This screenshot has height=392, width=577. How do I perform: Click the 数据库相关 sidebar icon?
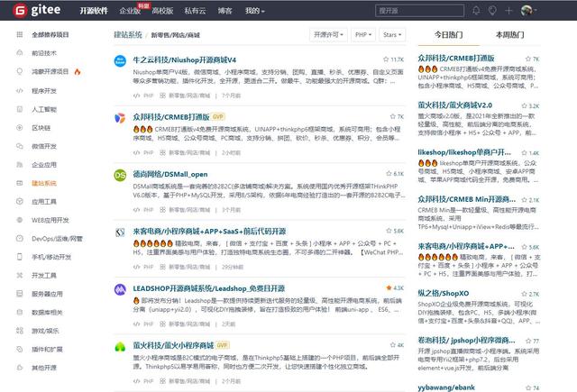[20, 312]
